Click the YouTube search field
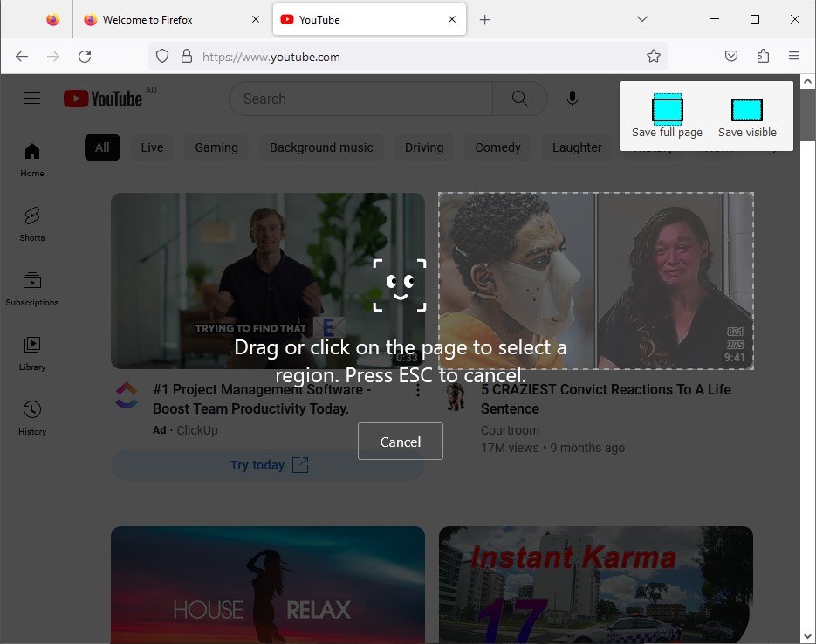This screenshot has width=816, height=644. pos(360,99)
